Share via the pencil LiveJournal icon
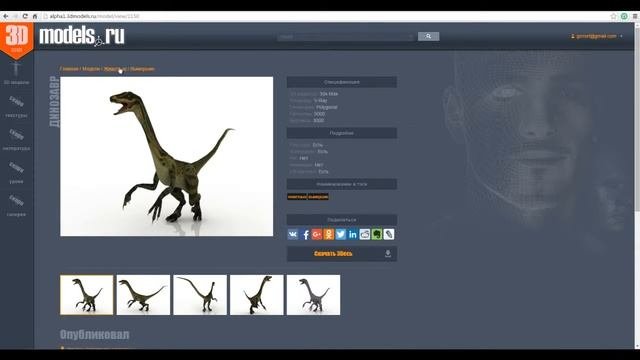Viewport: 640px width, 360px height. click(x=389, y=234)
